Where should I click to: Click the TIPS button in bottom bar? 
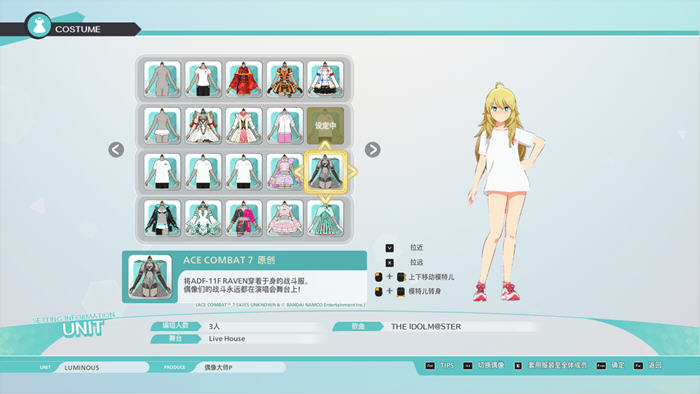[x=440, y=365]
